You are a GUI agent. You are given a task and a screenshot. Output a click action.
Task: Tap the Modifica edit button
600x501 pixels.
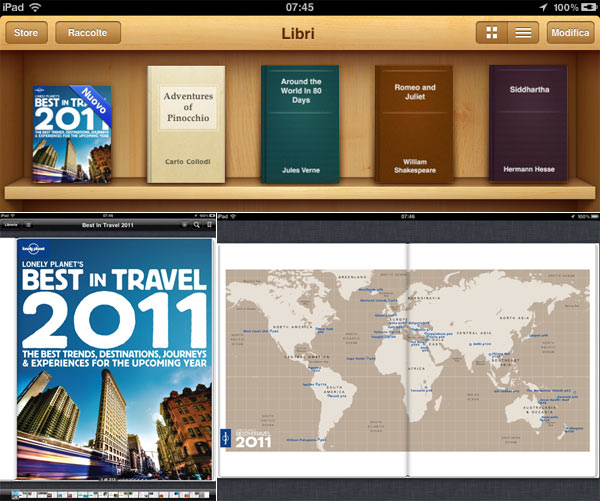(x=570, y=33)
